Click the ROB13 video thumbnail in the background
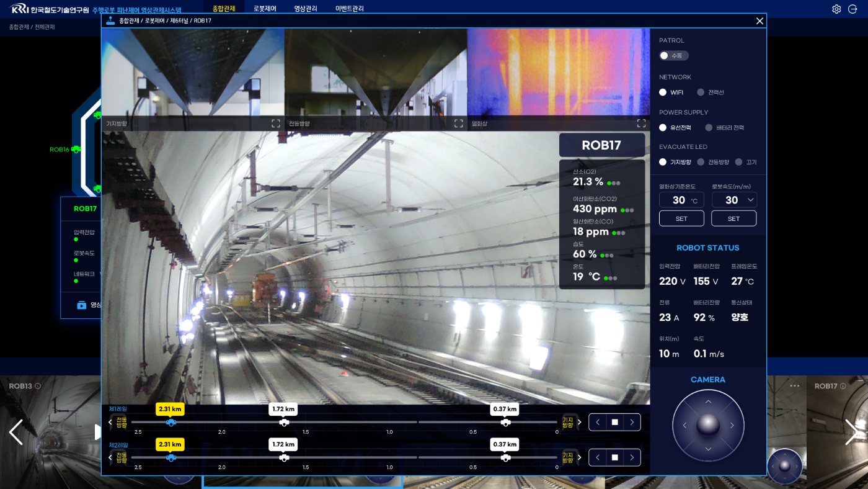868x489 pixels. [x=51, y=432]
